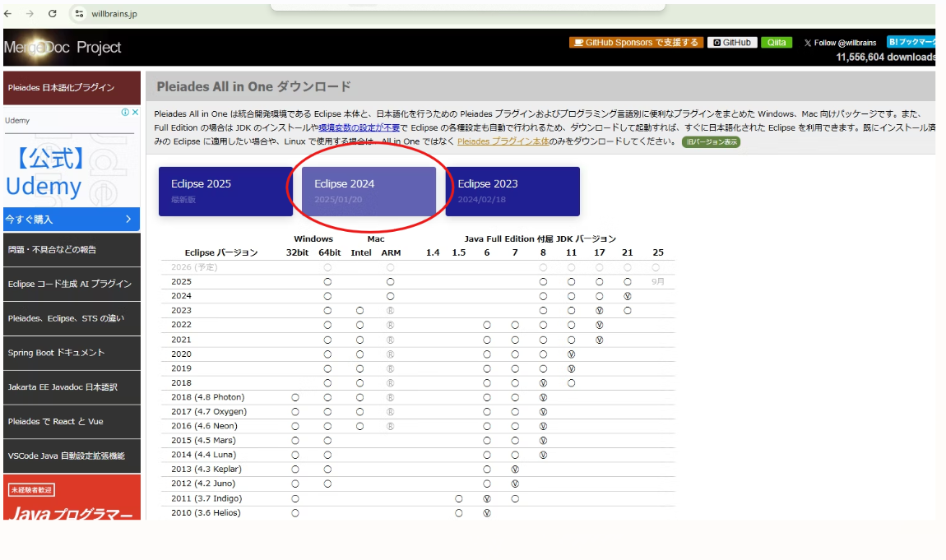The height and width of the screenshot is (560, 946).
Task: Click the Pleiades All in One ダウンロード heading
Action: coord(254,87)
